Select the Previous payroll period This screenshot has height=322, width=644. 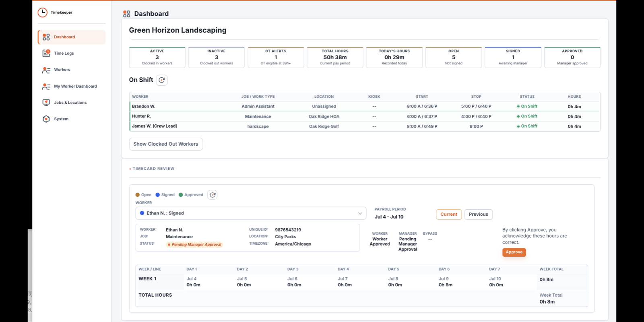pos(478,215)
